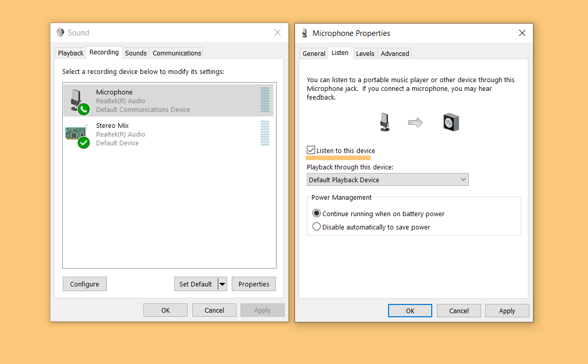Click the greyed Apply button in Sound window

(263, 310)
